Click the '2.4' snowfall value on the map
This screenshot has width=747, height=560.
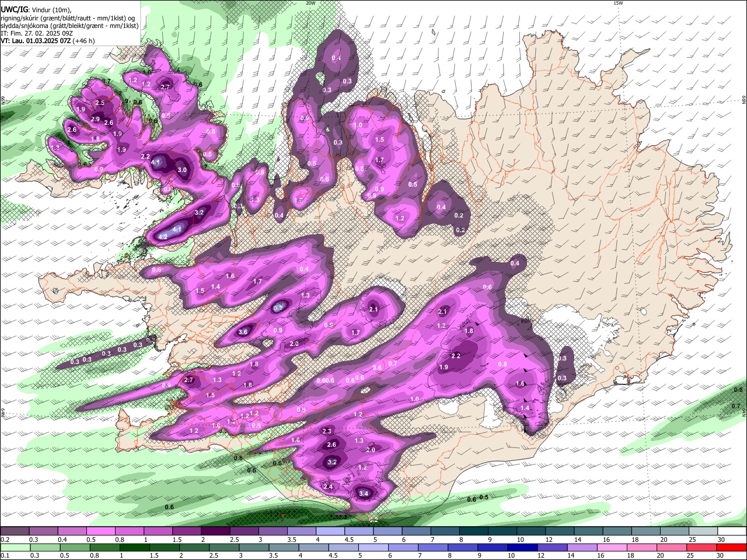point(328,487)
